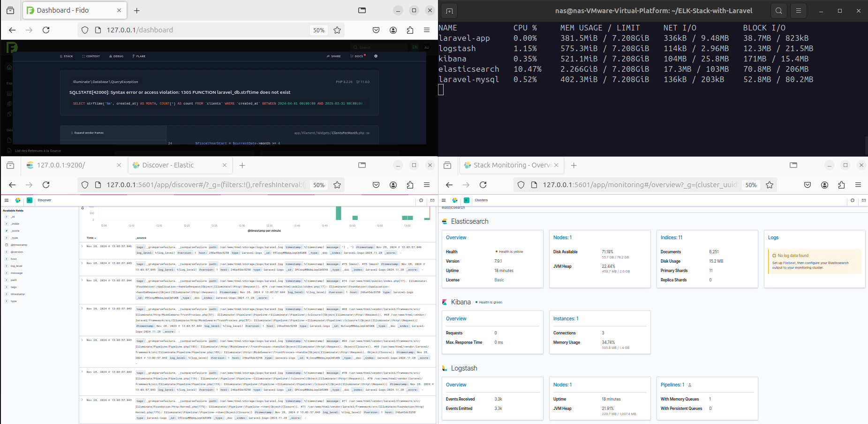
Task: Click the beaker icon beside Pipelines: 1
Action: pos(690,385)
